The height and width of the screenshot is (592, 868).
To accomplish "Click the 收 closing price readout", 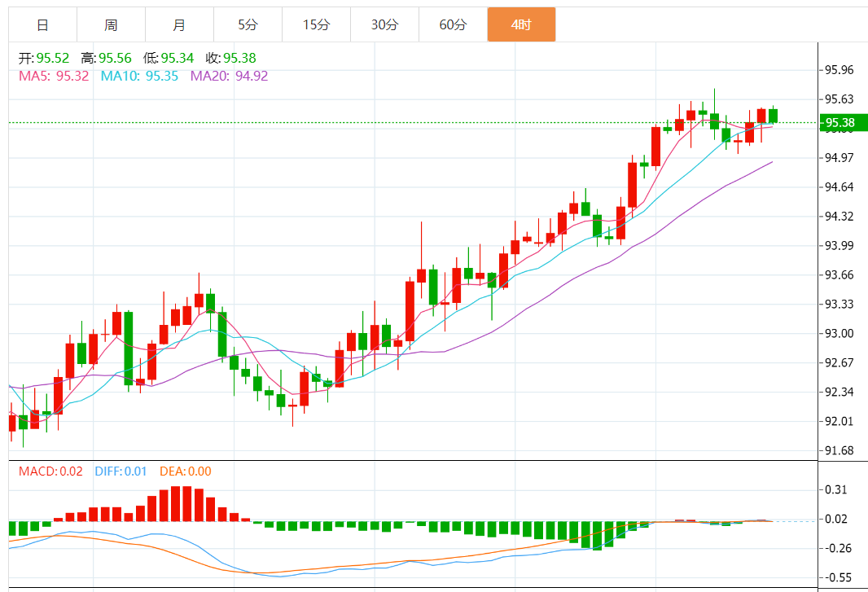I will 231,58.
